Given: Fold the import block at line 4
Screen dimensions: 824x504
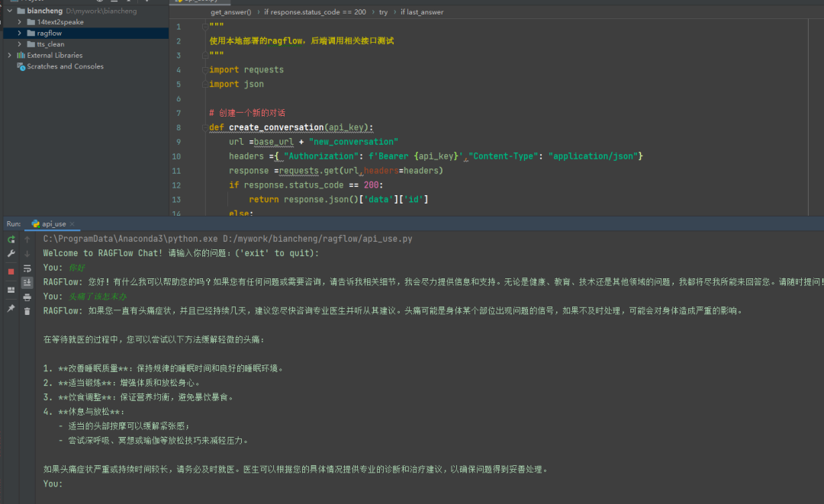Looking at the screenshot, I should tap(205, 70).
